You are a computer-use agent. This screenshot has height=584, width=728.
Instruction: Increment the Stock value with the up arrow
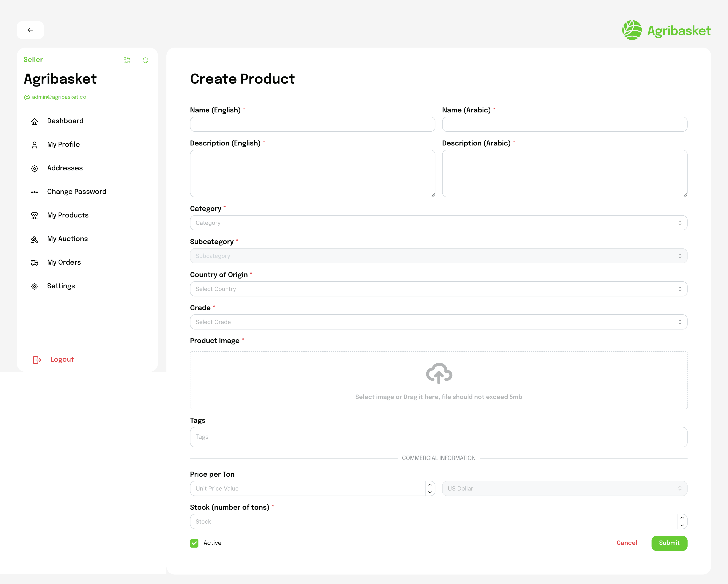pyautogui.click(x=682, y=517)
